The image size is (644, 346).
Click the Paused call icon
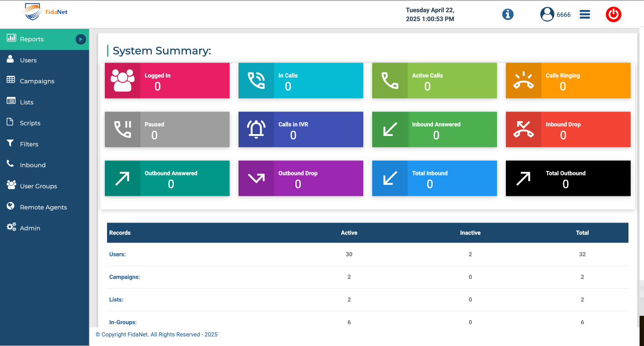click(123, 129)
